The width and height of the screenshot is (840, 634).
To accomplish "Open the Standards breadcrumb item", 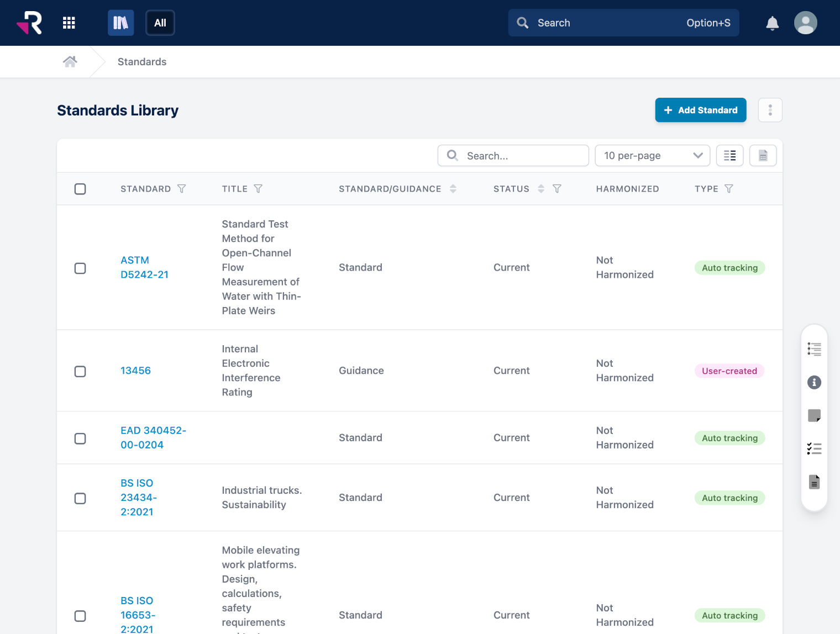I will [x=141, y=61].
